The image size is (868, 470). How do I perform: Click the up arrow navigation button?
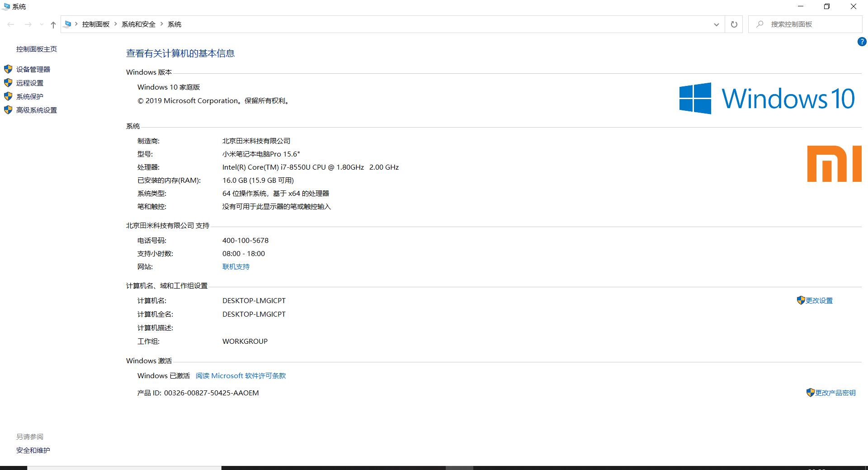pyautogui.click(x=53, y=24)
